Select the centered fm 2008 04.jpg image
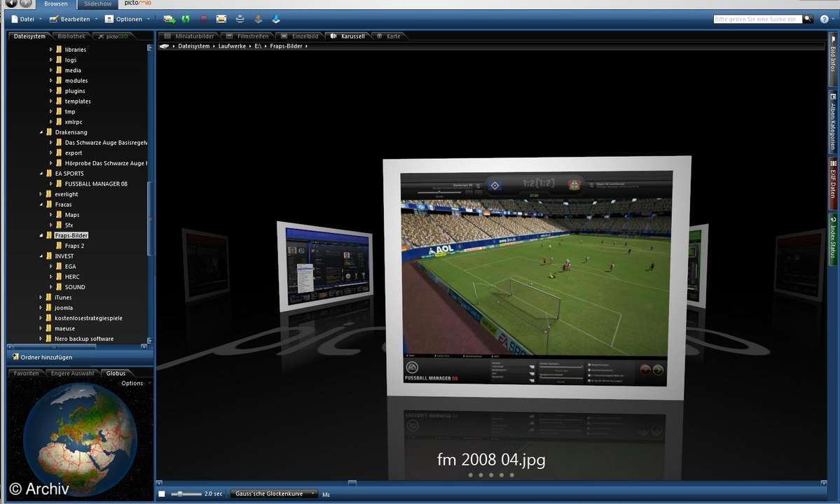 [536, 278]
